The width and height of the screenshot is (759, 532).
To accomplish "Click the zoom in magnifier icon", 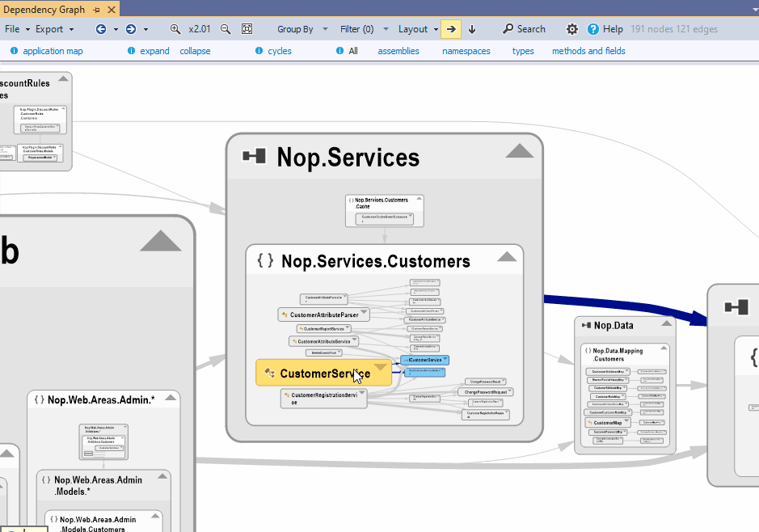I will coord(175,29).
